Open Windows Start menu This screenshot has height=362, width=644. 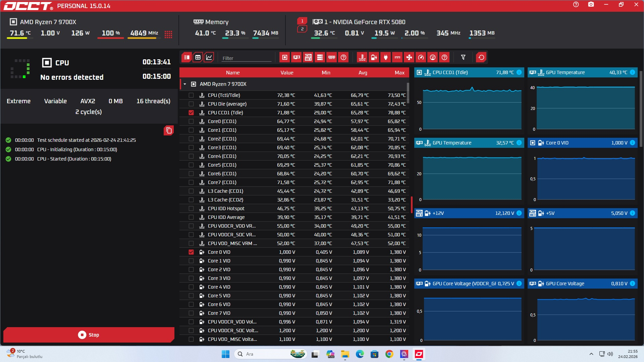tap(225, 354)
